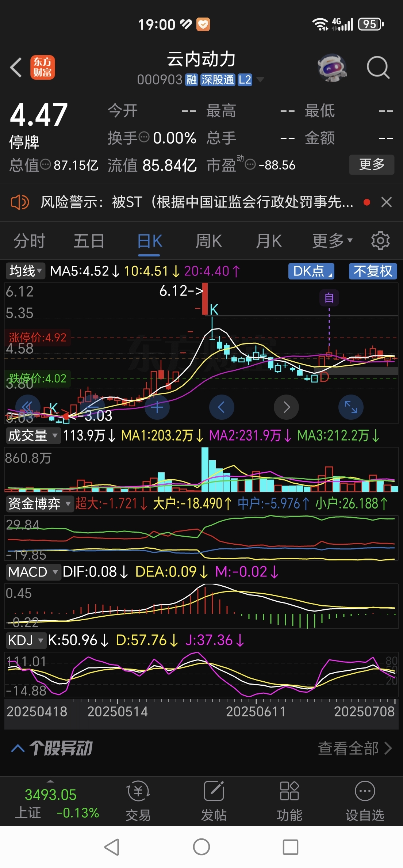Open stock search magnifier icon

378,68
